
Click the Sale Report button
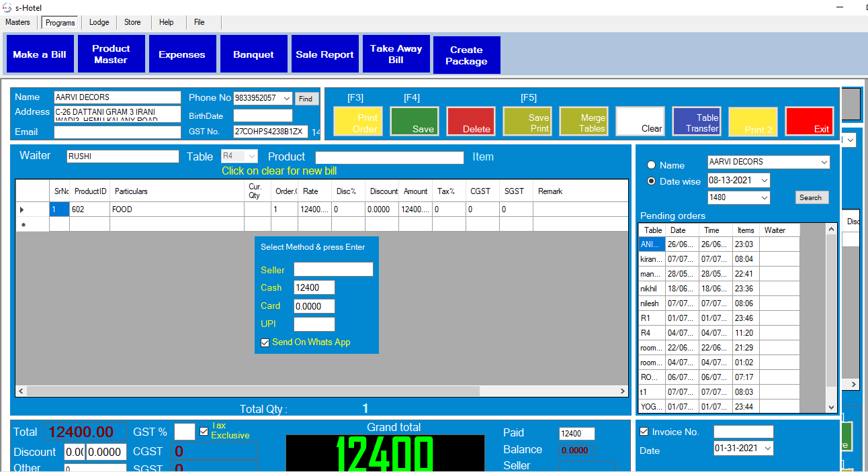coord(324,54)
